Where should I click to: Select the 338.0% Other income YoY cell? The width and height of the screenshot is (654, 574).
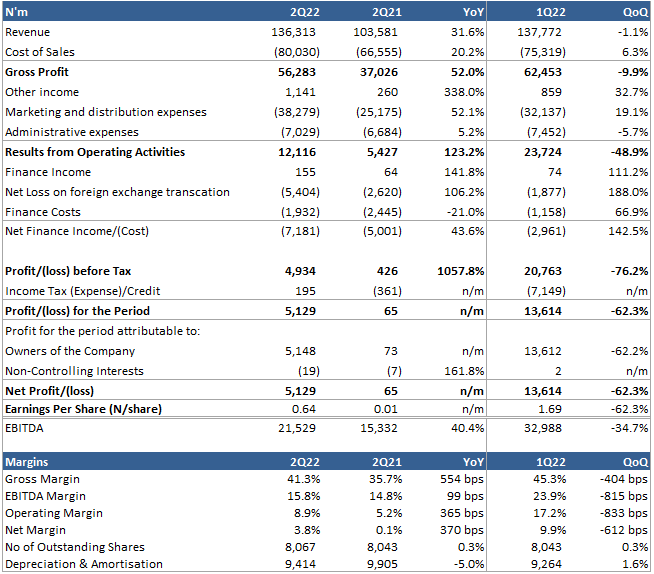click(464, 92)
